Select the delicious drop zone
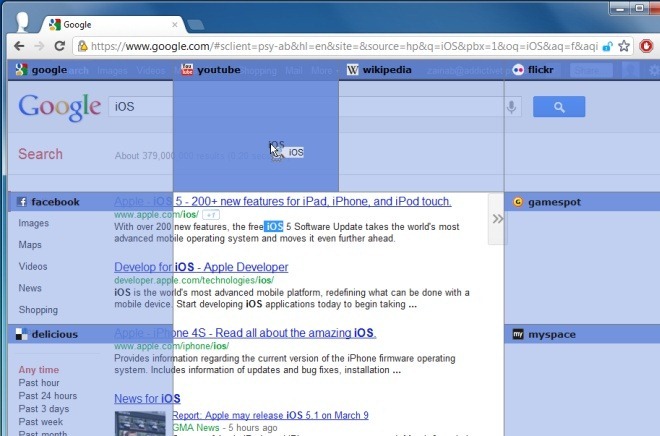 pos(90,380)
